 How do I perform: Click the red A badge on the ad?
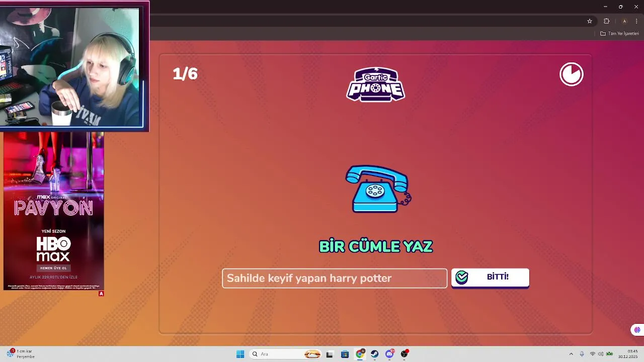click(101, 294)
